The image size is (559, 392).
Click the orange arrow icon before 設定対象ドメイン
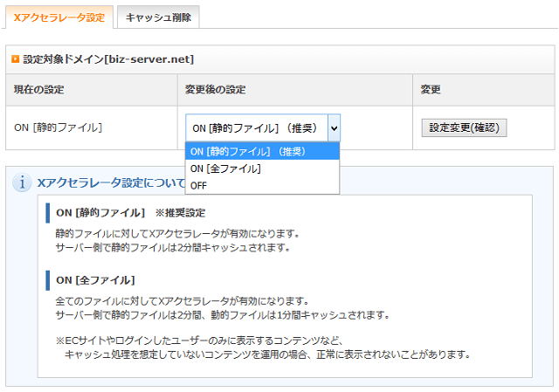point(16,58)
